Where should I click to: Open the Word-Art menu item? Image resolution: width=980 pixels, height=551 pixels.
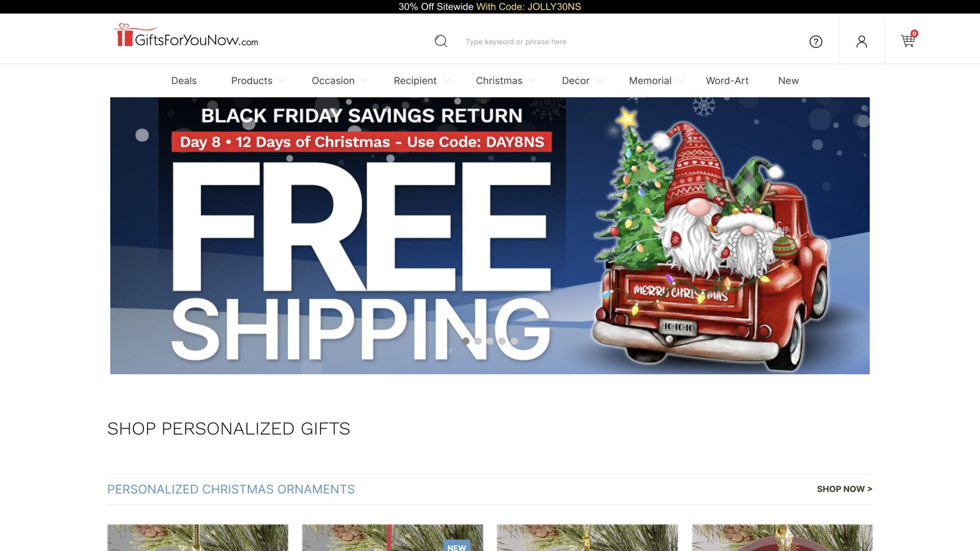[x=727, y=81]
